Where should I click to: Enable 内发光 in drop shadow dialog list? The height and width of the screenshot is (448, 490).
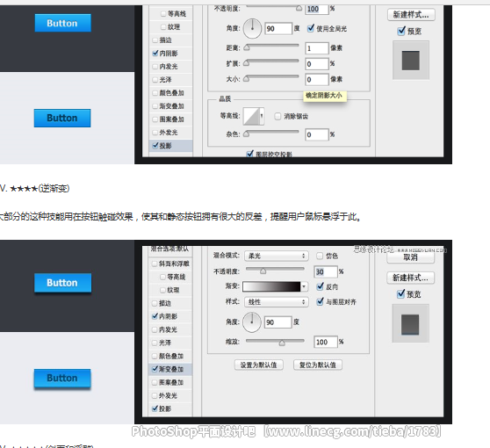(155, 66)
